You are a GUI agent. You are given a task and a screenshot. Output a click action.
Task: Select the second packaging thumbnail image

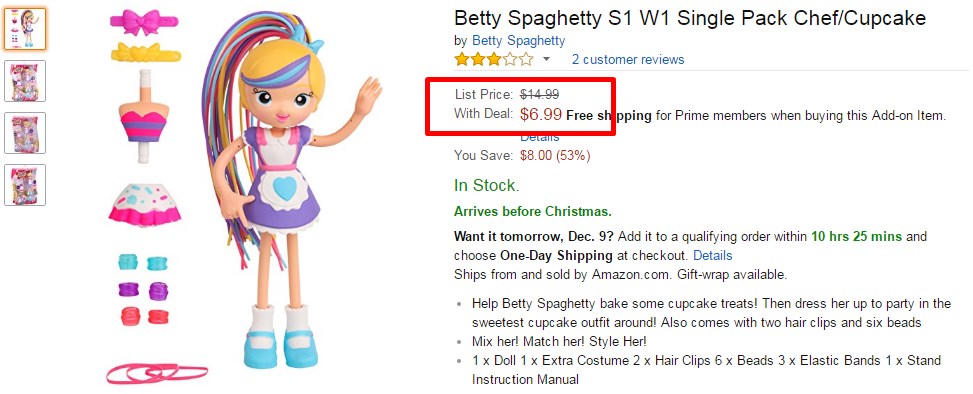(25, 81)
